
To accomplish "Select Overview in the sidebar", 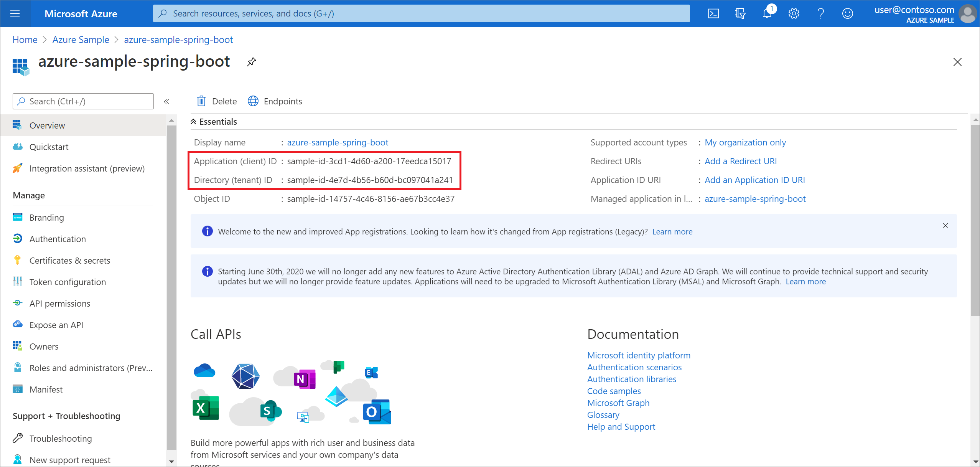I will click(x=47, y=125).
